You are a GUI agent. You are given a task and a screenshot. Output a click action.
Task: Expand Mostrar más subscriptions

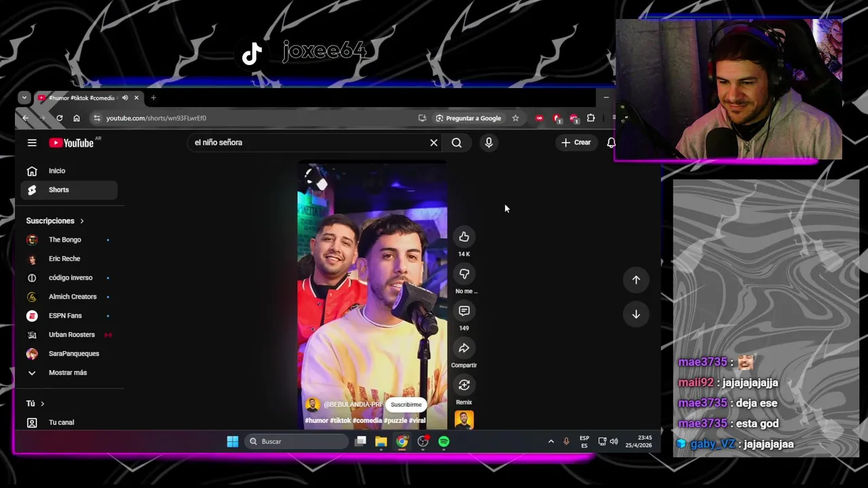[69, 373]
